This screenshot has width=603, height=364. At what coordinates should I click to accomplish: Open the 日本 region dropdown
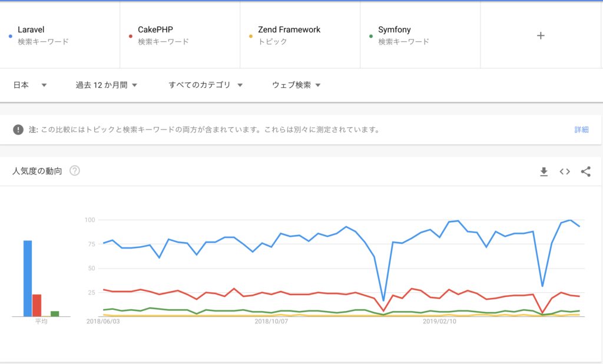[x=30, y=85]
